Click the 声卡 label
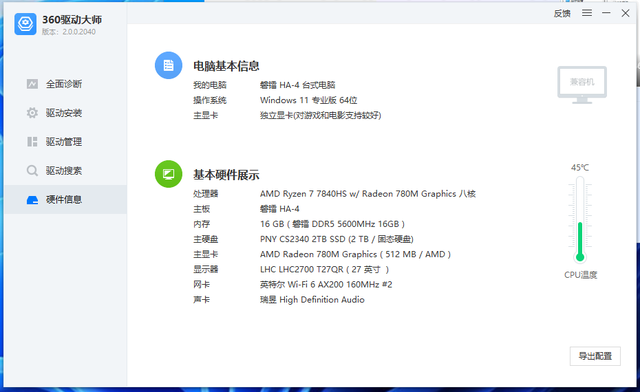Image resolution: width=640 pixels, height=392 pixels. pyautogui.click(x=202, y=299)
